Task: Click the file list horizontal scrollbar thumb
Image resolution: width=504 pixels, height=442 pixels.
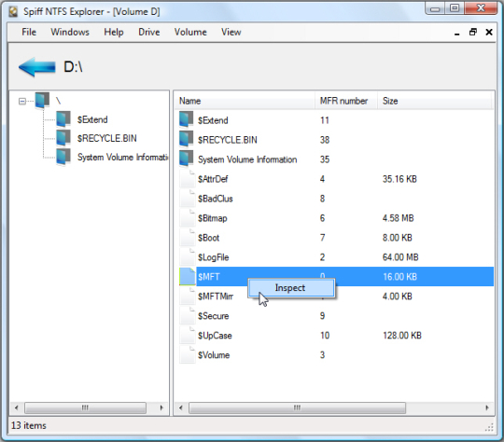Action: (297, 407)
